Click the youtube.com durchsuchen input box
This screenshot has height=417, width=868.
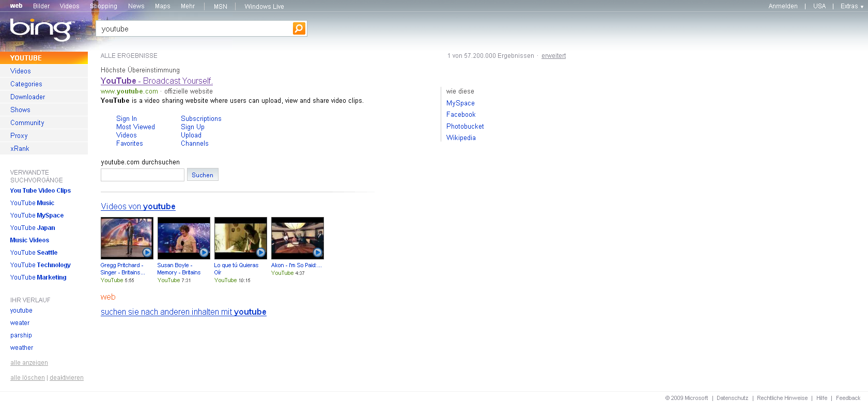pyautogui.click(x=143, y=175)
